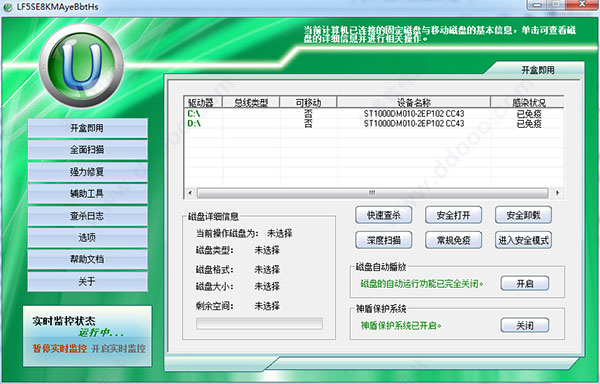The height and width of the screenshot is (384, 600).
Task: Click device name in the D:\ row
Action: [414, 124]
